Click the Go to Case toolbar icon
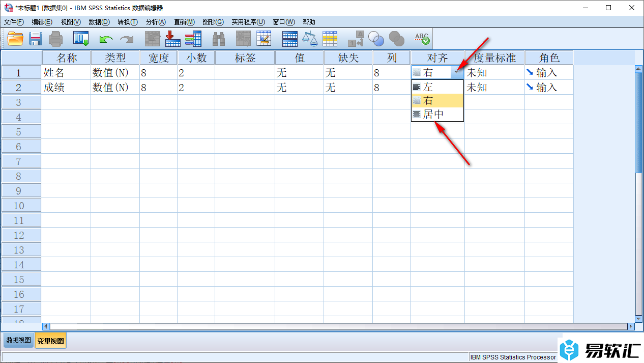 (x=153, y=39)
